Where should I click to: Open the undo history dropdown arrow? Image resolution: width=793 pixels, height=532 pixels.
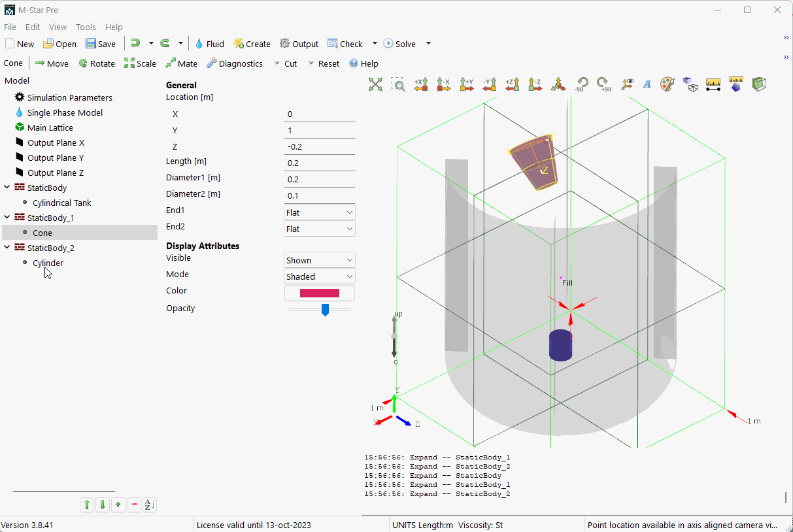coord(151,43)
